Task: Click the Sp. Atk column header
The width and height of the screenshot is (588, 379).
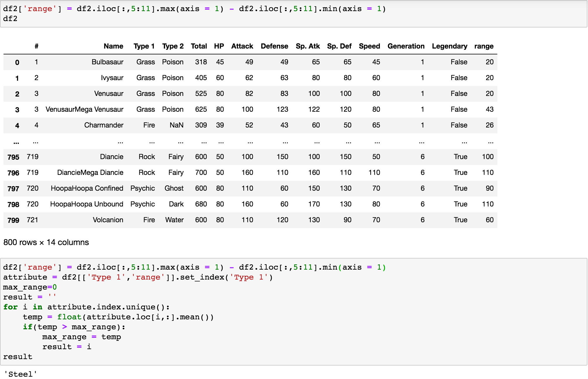Action: [307, 46]
